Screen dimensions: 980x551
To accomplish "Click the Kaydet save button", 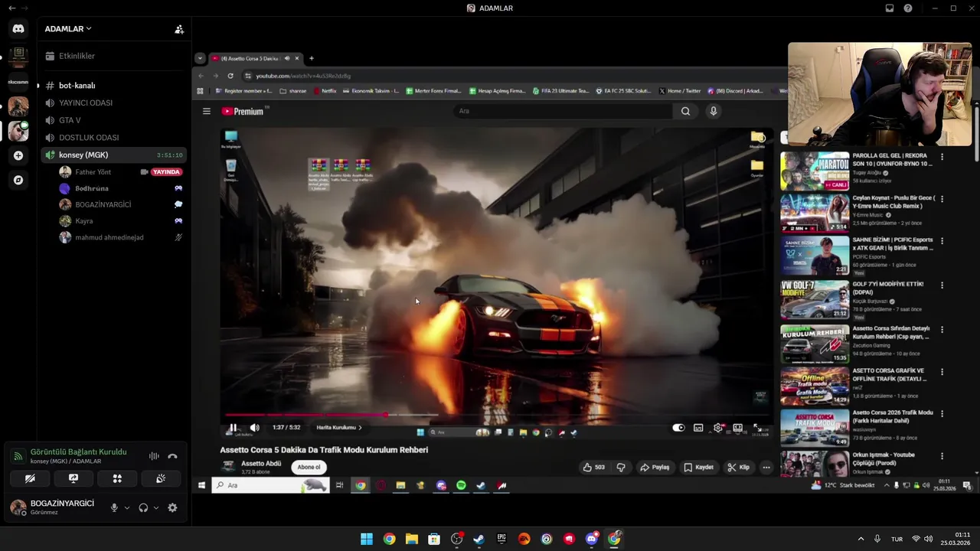I will pos(699,467).
